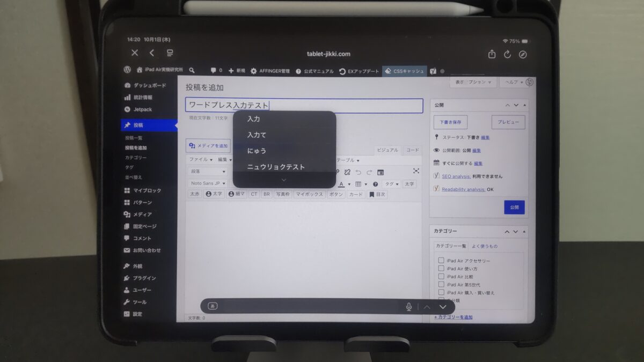Click CSSキャッシュ in the admin bar
Image resolution: width=644 pixels, height=362 pixels.
coord(405,71)
